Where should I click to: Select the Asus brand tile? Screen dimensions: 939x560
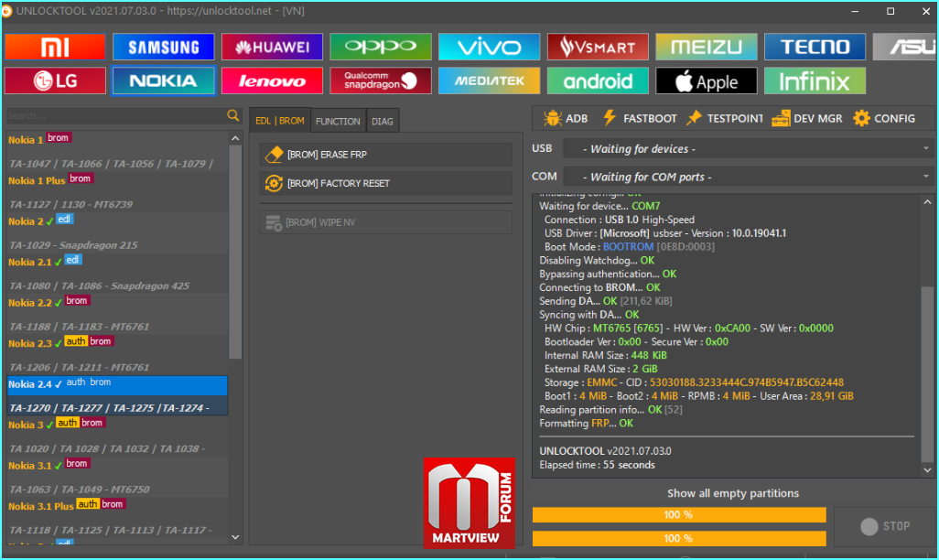(x=905, y=47)
